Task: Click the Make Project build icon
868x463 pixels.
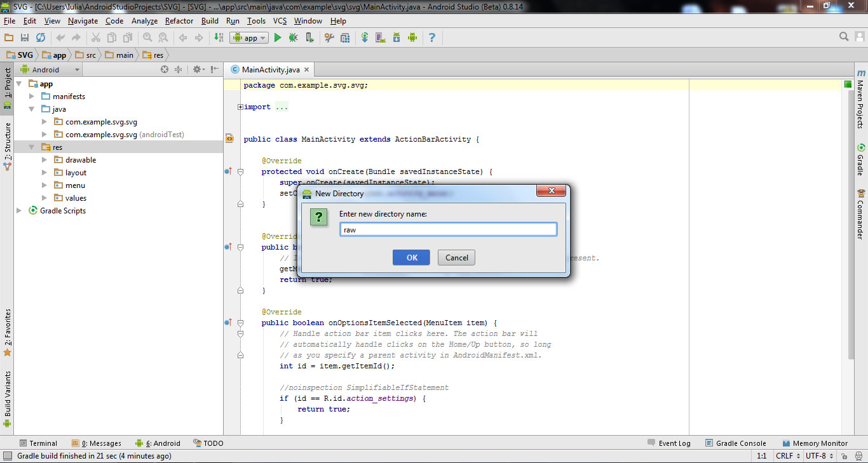Action: (219, 38)
